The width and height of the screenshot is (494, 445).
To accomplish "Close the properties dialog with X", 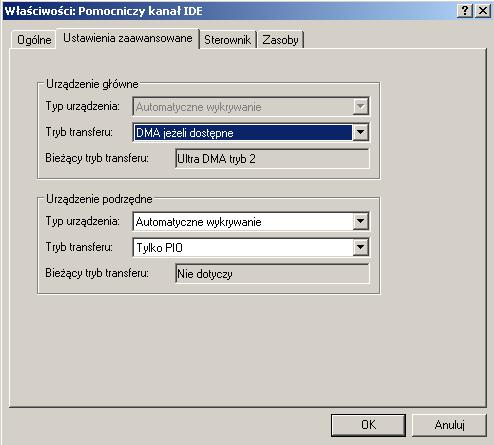I will [483, 11].
